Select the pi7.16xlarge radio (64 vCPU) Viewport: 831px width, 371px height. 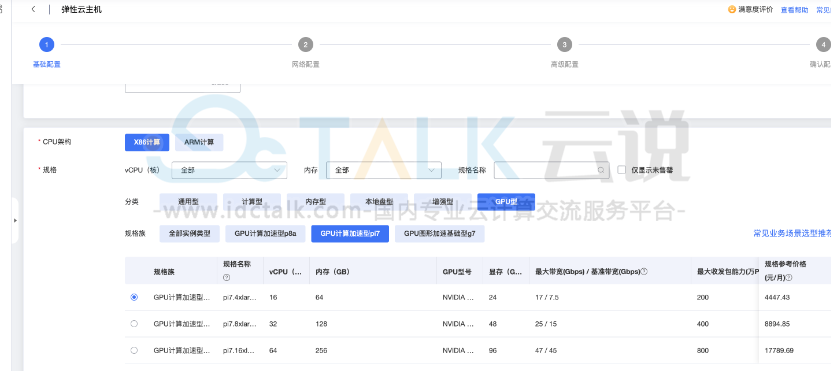pos(134,350)
